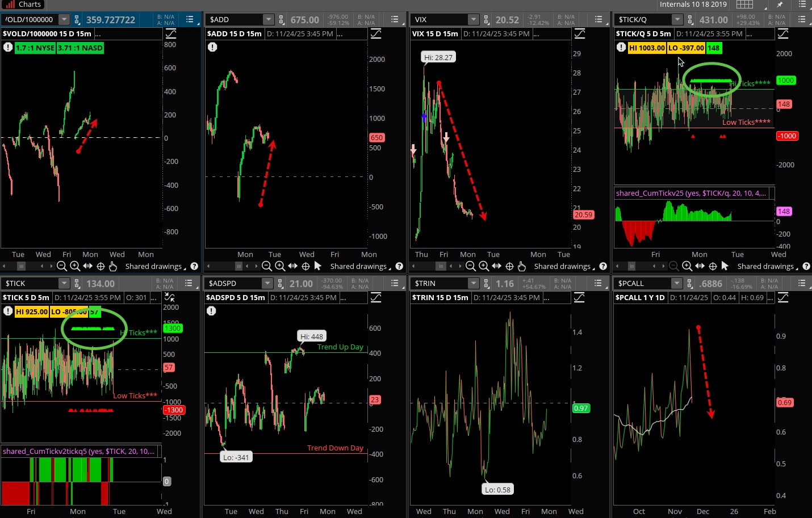Zoom in on the $ADD chart
Viewport: 812px width, 518px height.
(280, 266)
